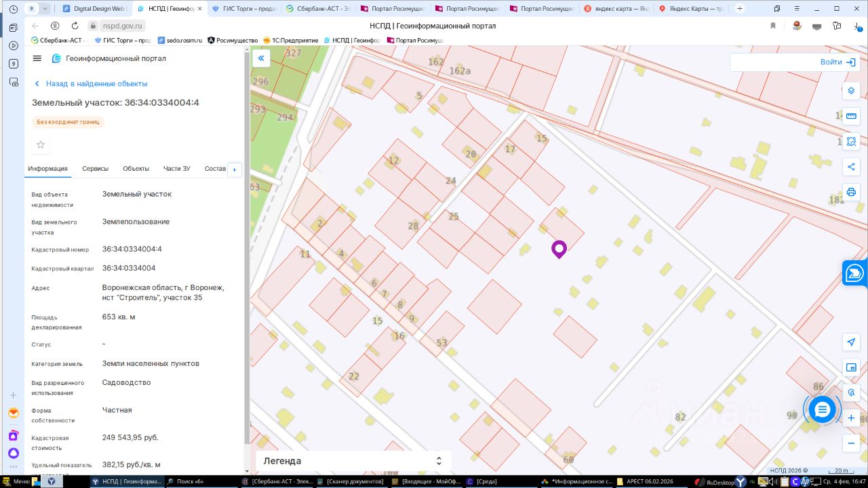This screenshot has height=488, width=868.
Task: Open the tab group dropdown in browser
Action: 45,9
